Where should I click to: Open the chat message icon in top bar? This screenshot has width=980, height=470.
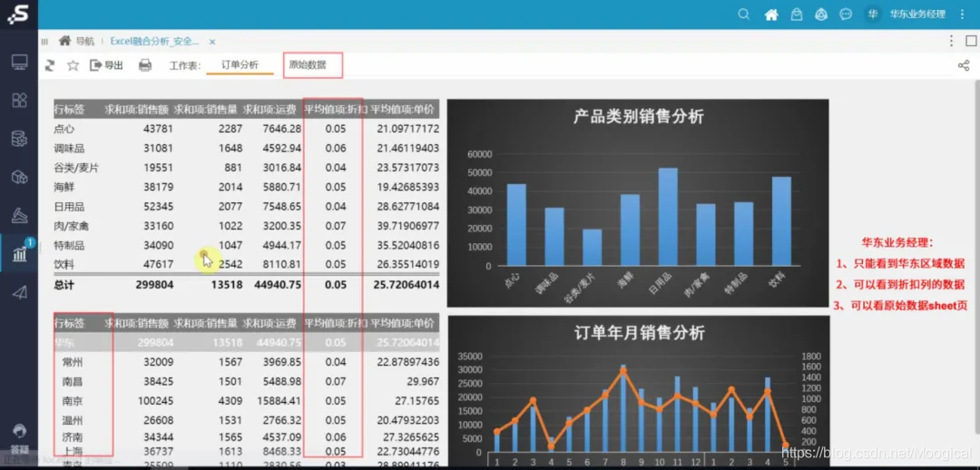click(846, 15)
